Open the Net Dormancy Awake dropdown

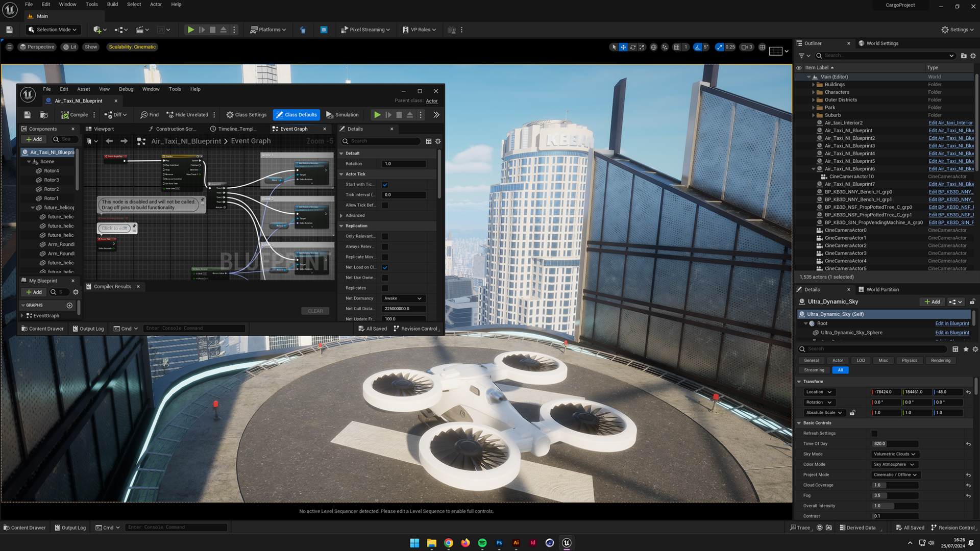click(x=403, y=298)
